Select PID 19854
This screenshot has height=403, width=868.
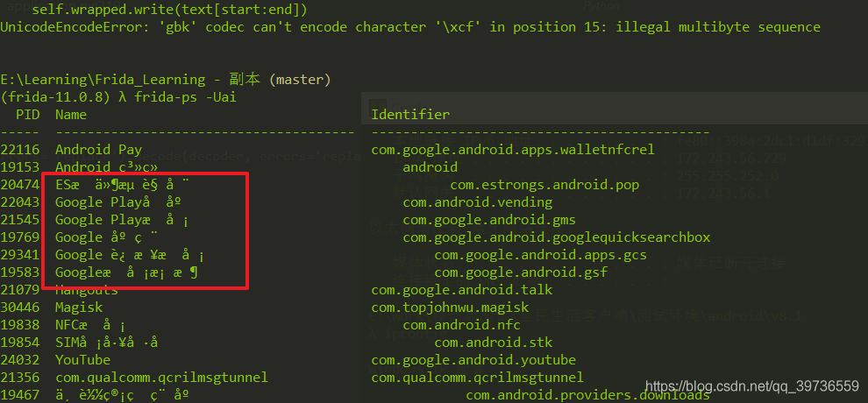pyautogui.click(x=20, y=343)
